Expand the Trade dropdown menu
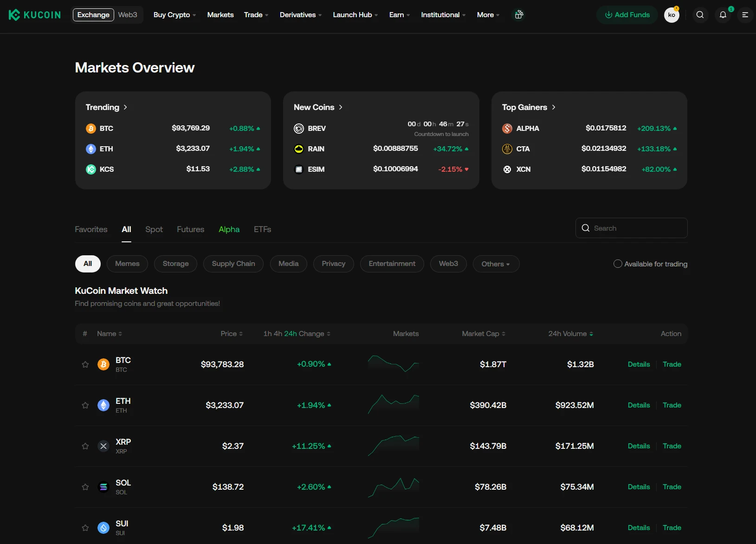 pos(256,15)
